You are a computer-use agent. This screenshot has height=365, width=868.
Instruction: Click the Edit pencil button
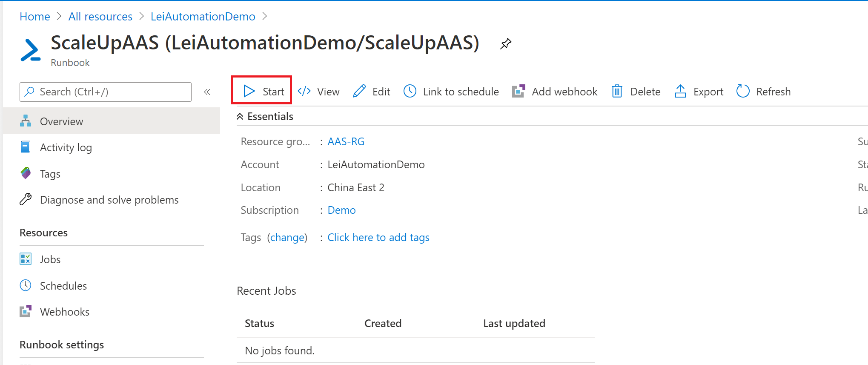pos(371,92)
